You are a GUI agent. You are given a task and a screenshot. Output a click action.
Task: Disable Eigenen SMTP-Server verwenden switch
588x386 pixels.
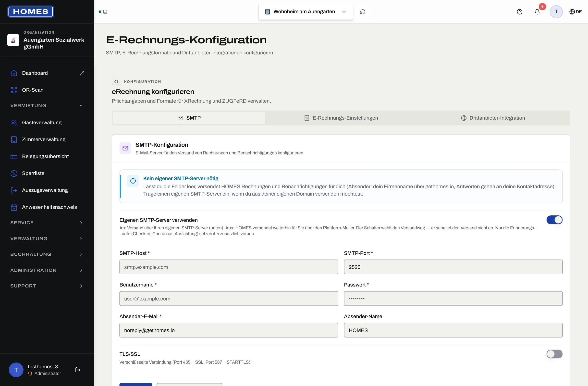pyautogui.click(x=554, y=220)
